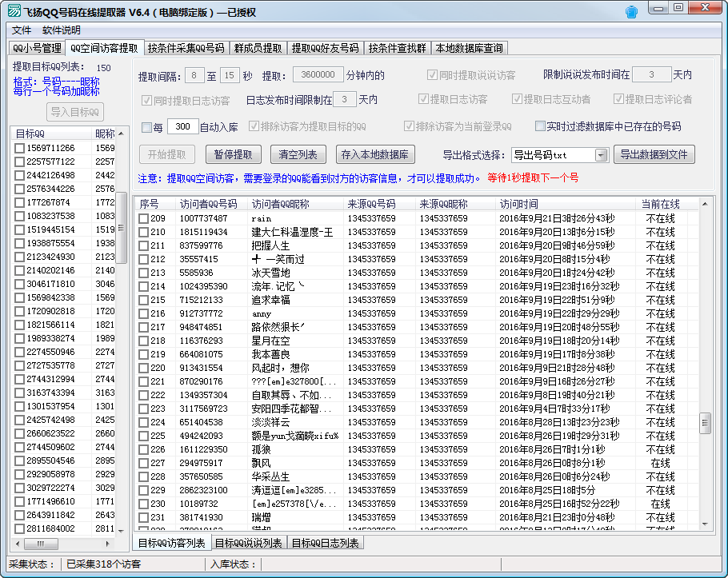Viewport: 728px width, 578px height.
Task: Select visitor QQ number 1007737487
Action: [203, 218]
